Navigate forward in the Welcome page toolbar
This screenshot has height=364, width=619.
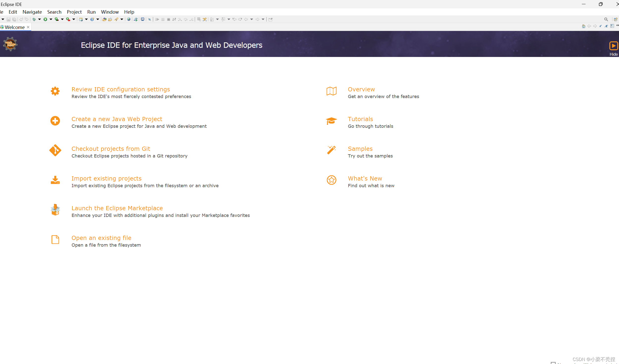click(x=595, y=26)
